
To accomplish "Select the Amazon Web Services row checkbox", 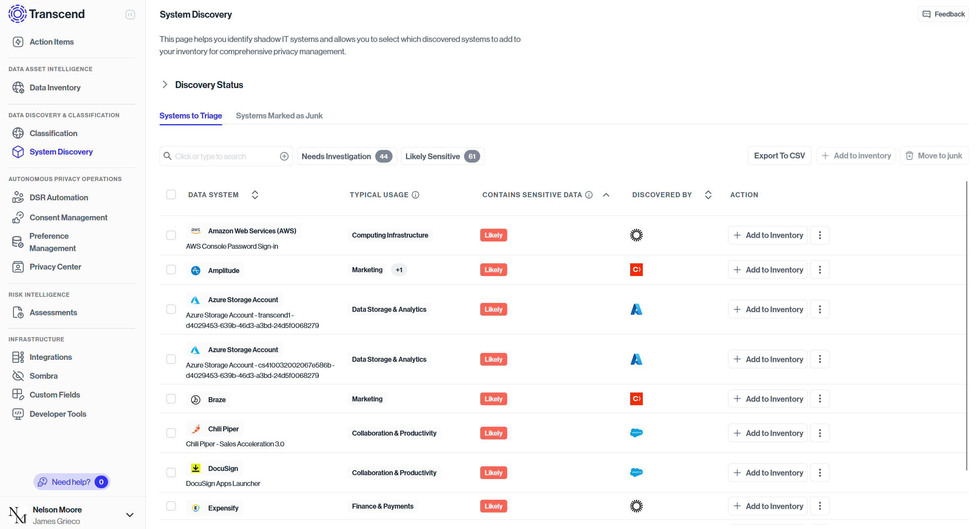I will pyautogui.click(x=171, y=235).
